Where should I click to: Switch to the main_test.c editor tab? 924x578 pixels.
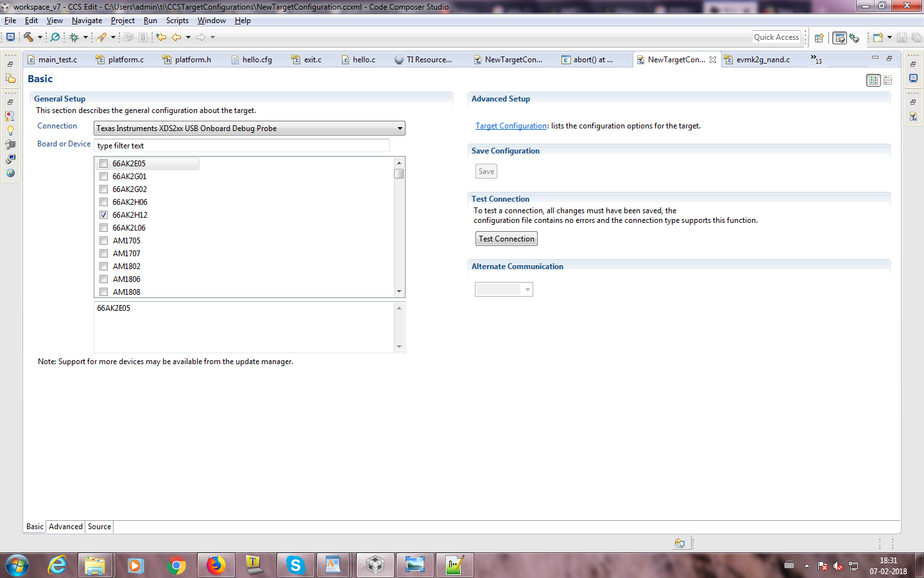(x=52, y=60)
